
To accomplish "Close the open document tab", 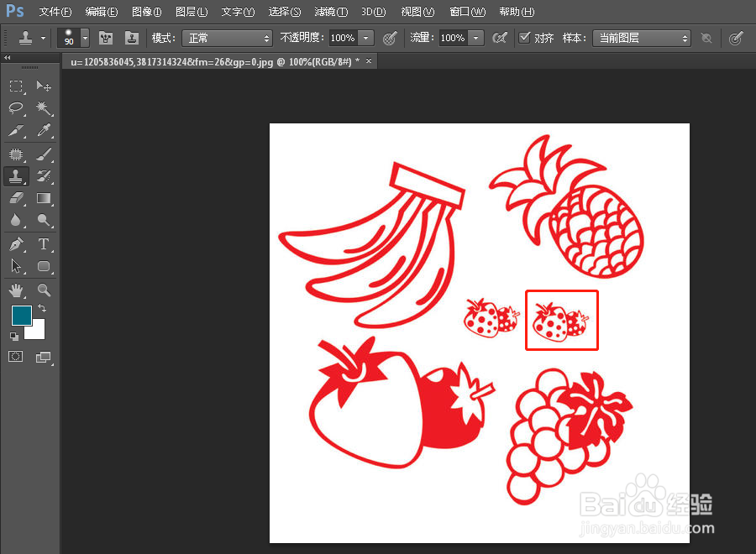I will (369, 60).
